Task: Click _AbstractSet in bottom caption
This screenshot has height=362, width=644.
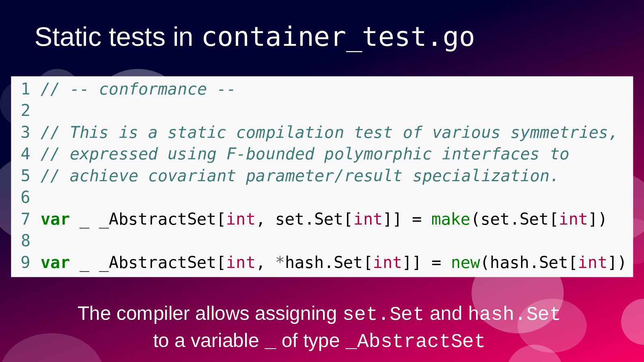Action: coord(415,341)
